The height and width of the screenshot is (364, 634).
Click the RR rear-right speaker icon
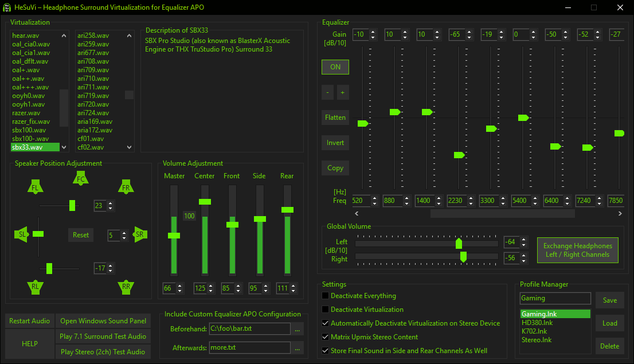pos(126,287)
